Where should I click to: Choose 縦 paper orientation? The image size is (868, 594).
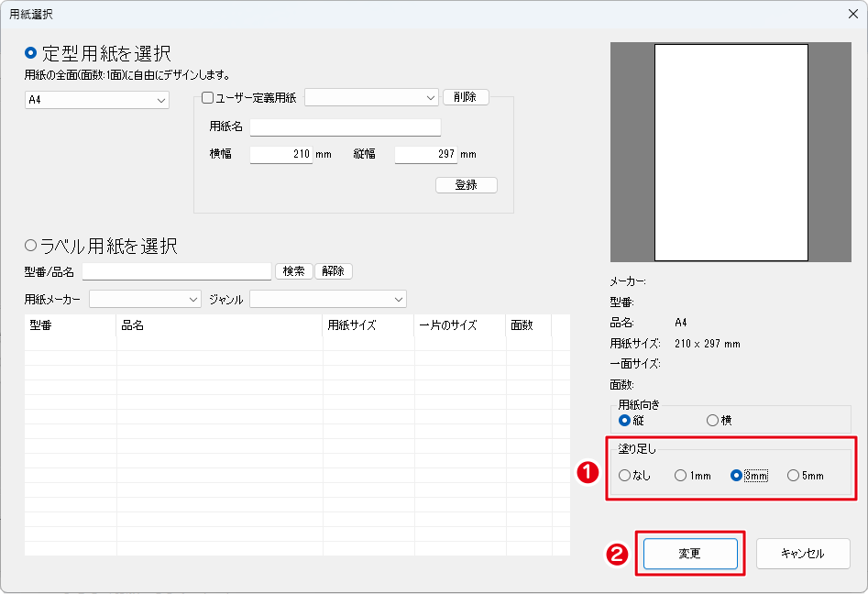[x=625, y=421]
